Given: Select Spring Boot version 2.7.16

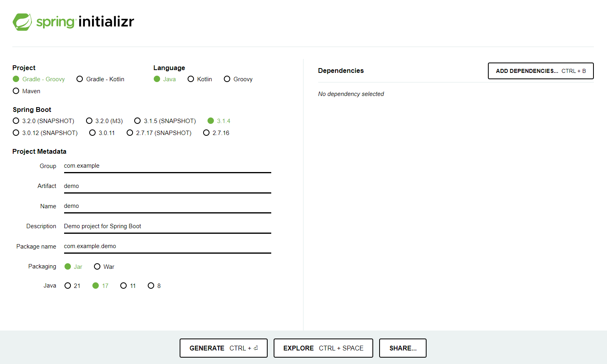Looking at the screenshot, I should point(216,133).
